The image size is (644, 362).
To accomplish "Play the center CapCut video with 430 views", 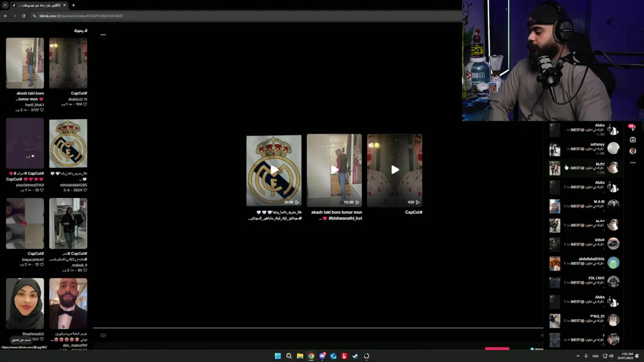I will click(x=394, y=170).
